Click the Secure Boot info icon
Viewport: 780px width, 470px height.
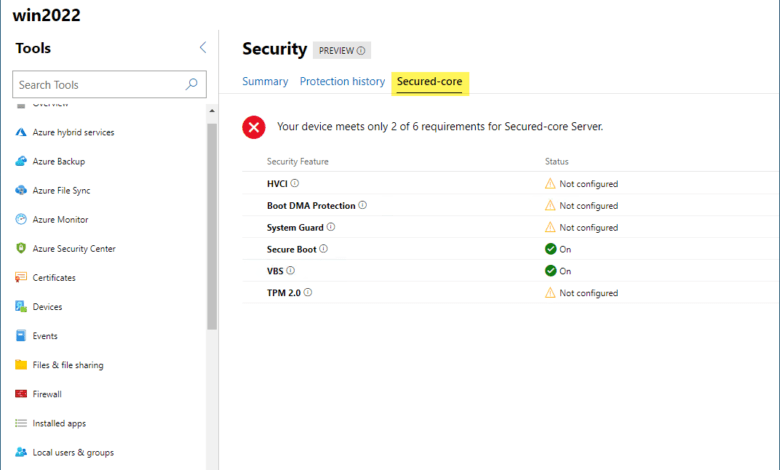(323, 249)
